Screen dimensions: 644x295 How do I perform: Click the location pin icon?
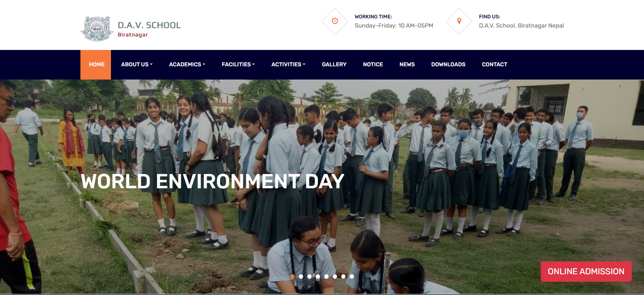tap(459, 21)
